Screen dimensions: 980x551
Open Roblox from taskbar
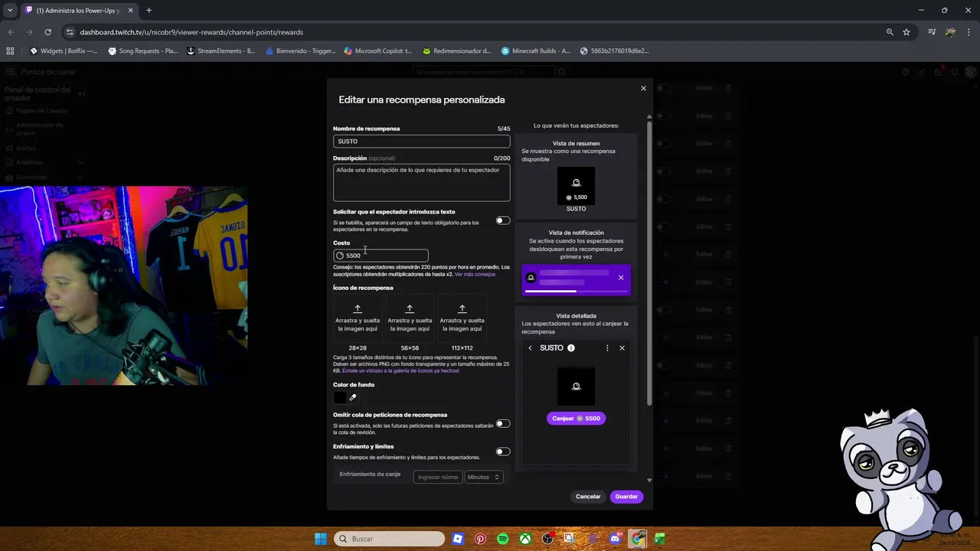click(x=458, y=539)
